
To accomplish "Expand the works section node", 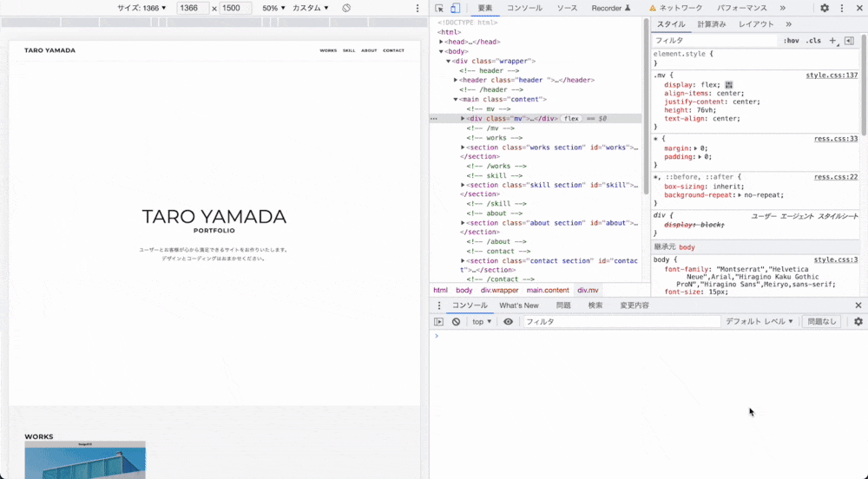I will (463, 148).
